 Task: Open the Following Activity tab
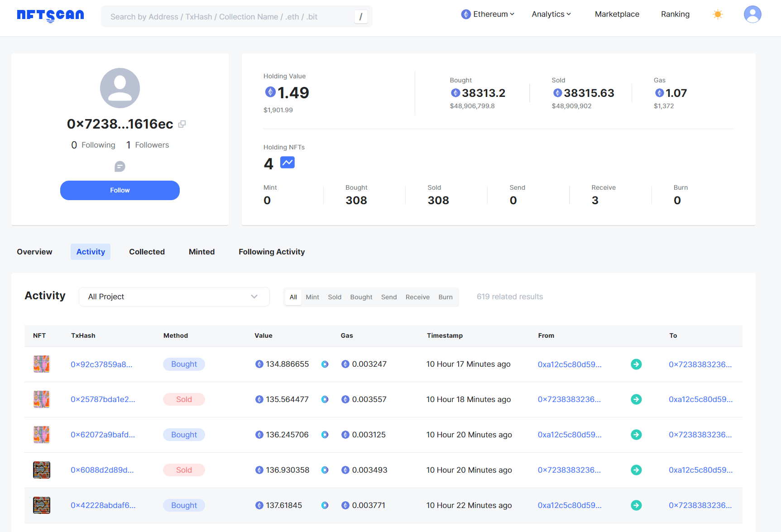click(x=272, y=252)
